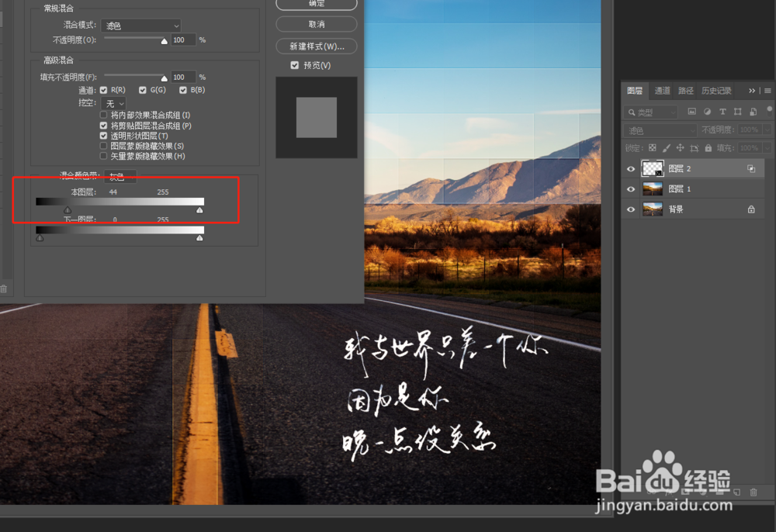Uncheck the R(R) channel checkbox
776x532 pixels.
click(x=103, y=90)
